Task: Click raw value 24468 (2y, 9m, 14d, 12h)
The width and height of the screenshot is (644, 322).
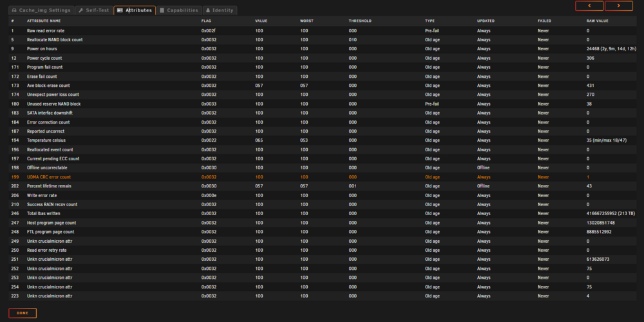Action: pos(612,49)
